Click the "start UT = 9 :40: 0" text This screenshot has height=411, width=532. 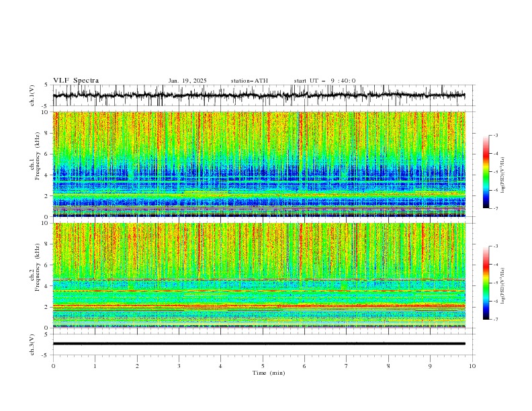[x=324, y=81]
